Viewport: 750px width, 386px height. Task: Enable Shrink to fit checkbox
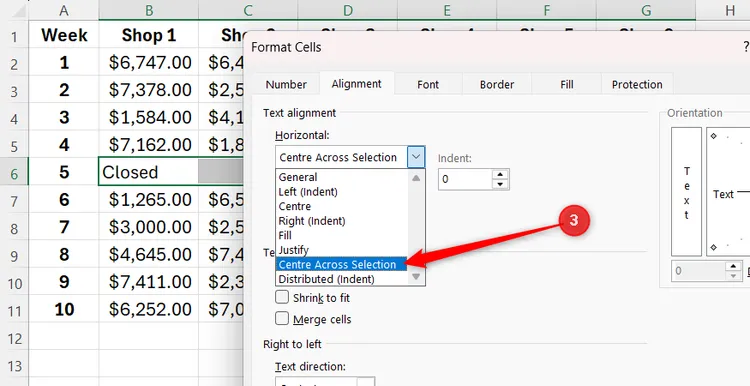tap(282, 297)
